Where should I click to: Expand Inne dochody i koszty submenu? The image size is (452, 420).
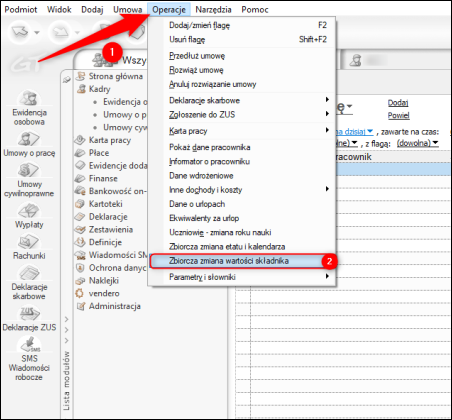coord(242,190)
